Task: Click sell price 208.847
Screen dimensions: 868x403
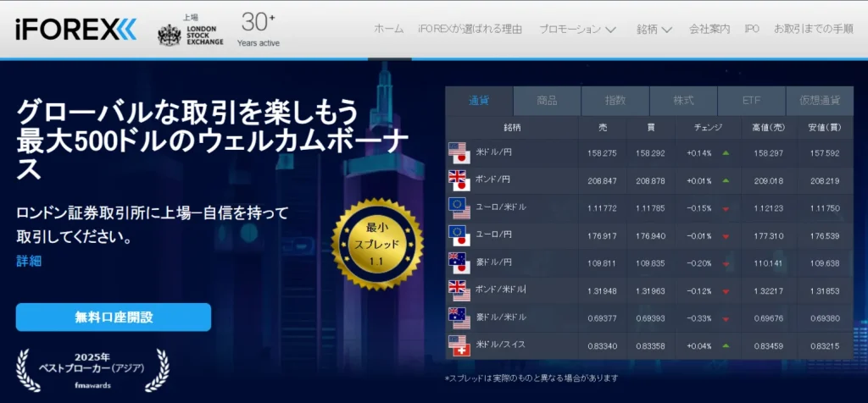Action: 603,181
